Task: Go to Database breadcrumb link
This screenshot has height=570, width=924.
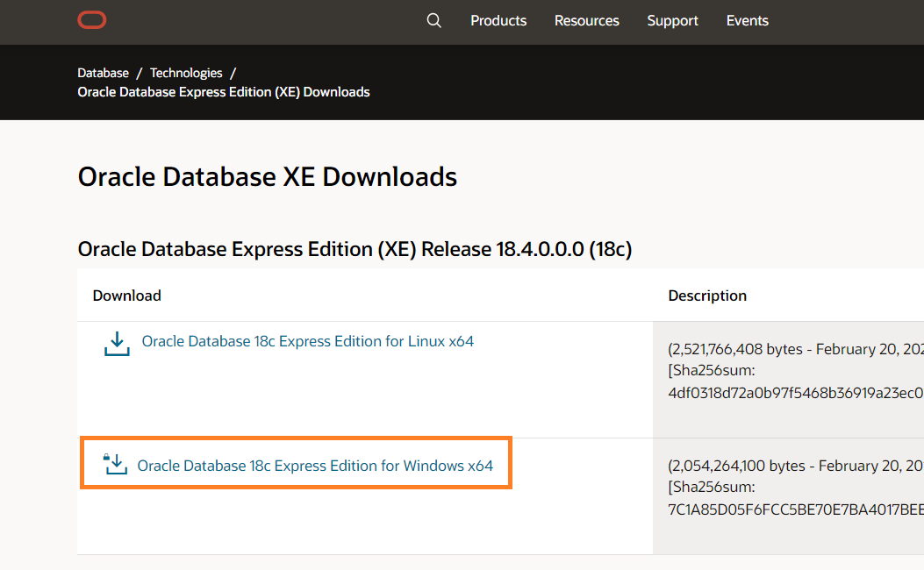Action: (104, 73)
